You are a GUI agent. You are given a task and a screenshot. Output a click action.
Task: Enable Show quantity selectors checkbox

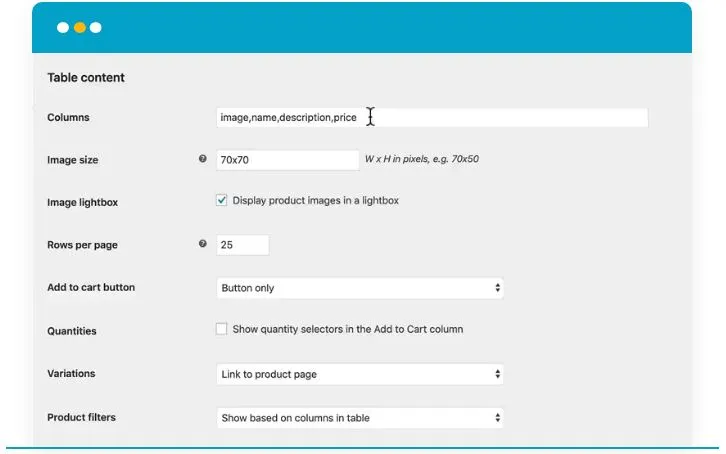[222, 328]
